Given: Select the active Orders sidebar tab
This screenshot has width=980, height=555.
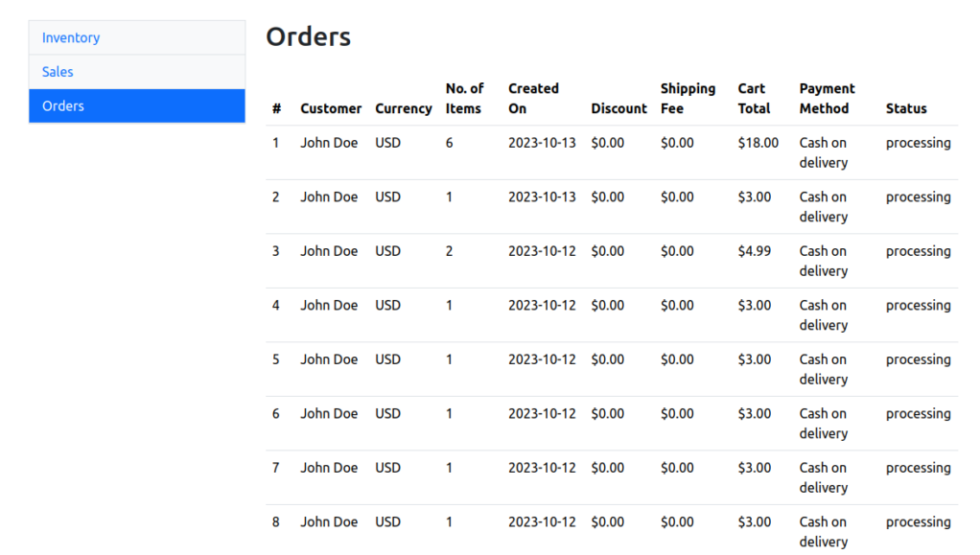Looking at the screenshot, I should tap(63, 106).
